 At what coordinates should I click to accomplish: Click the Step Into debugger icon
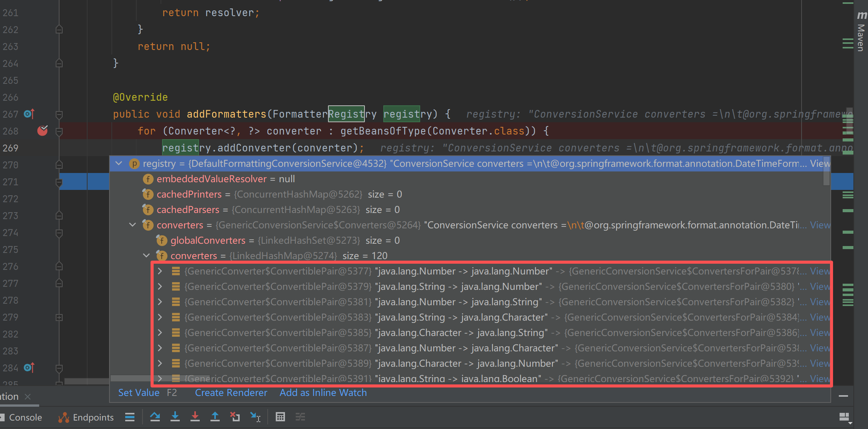[175, 417]
